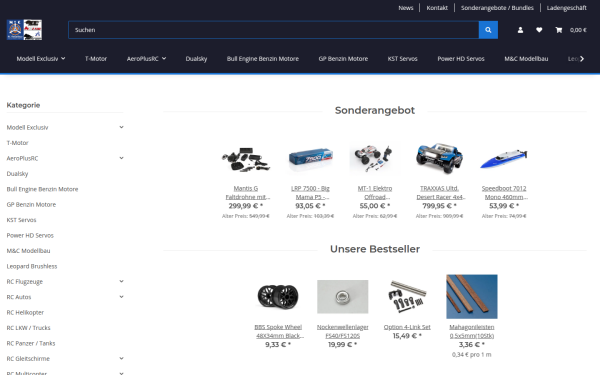Open M&C Modellbau in the sidebar
The width and height of the screenshot is (600, 375).
coord(28,251)
